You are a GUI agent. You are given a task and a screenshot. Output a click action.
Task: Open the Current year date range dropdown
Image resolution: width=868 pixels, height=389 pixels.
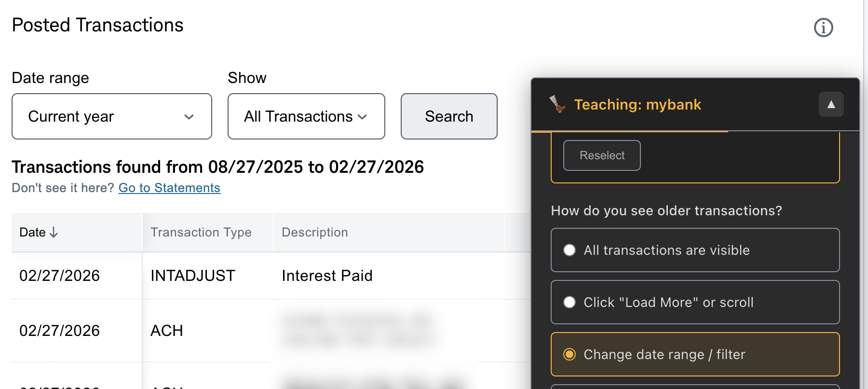[112, 116]
